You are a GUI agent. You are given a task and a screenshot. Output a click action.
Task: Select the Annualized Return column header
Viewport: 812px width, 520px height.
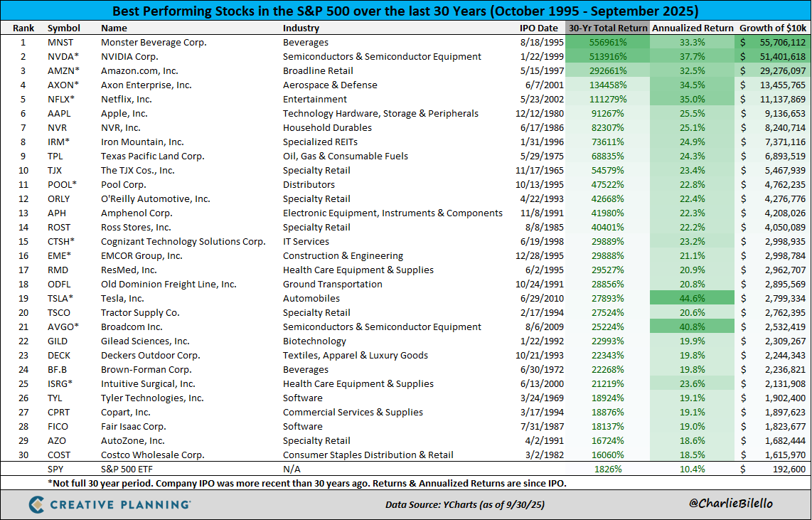tap(692, 28)
